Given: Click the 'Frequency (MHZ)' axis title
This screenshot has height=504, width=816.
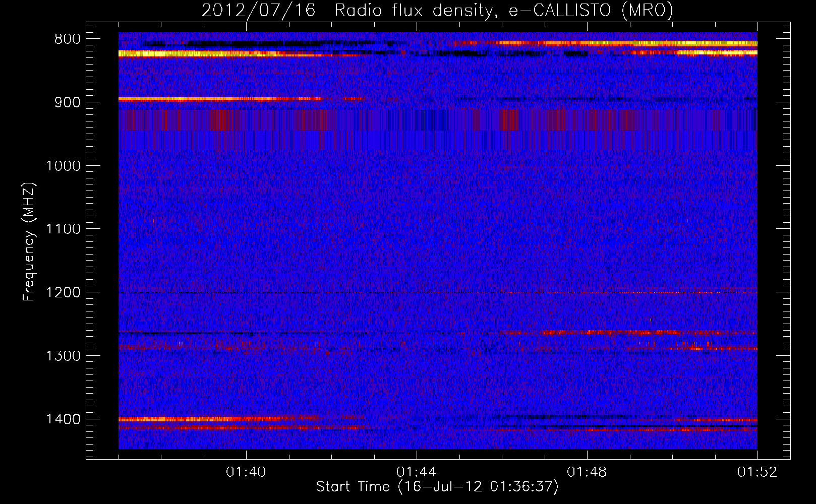Looking at the screenshot, I should (29, 242).
